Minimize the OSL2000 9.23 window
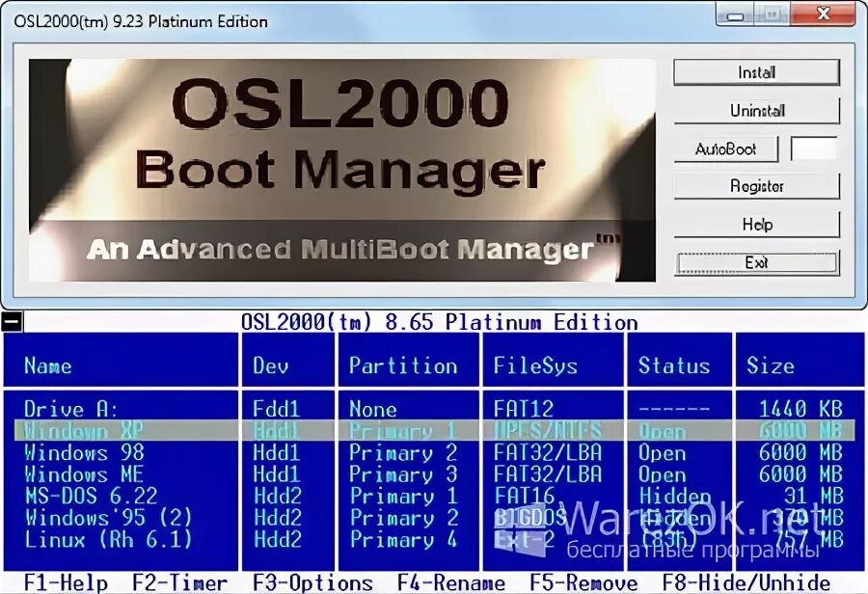The height and width of the screenshot is (594, 868). coord(735,14)
